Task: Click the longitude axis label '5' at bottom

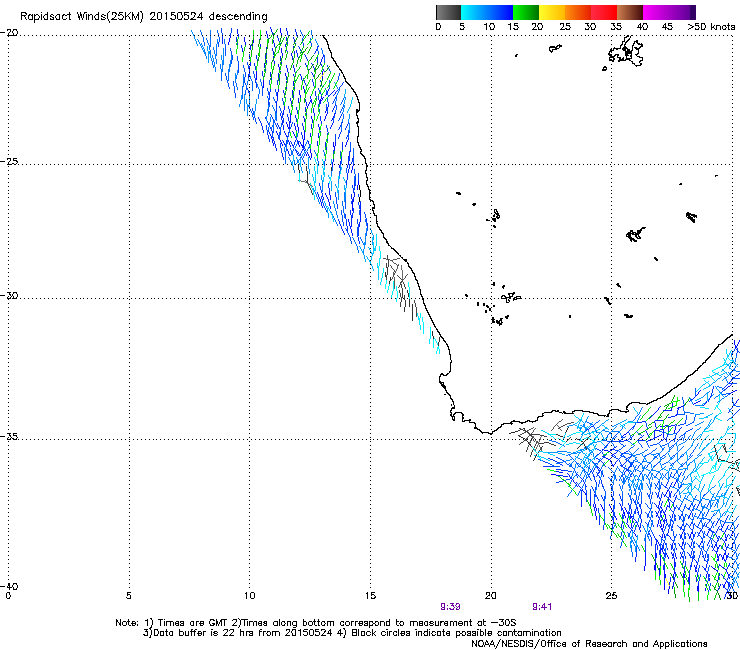Action: click(x=128, y=596)
